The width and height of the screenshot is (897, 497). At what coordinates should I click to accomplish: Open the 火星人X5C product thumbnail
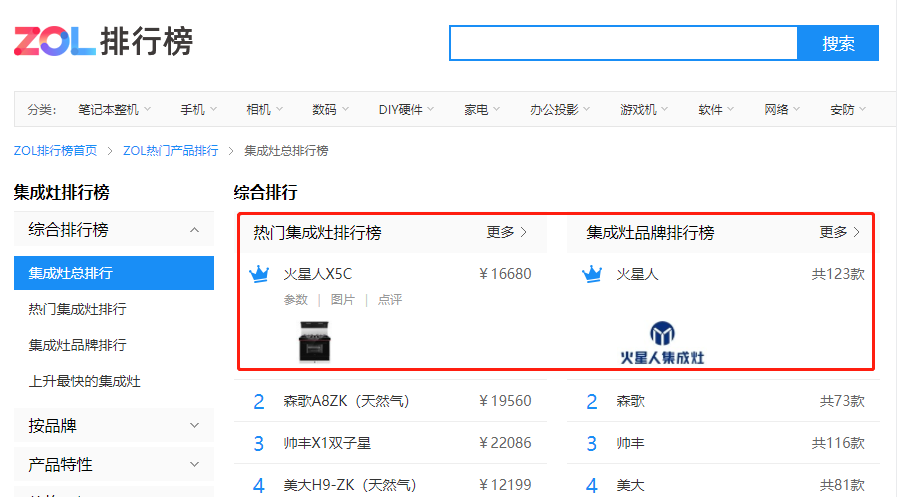[x=315, y=341]
